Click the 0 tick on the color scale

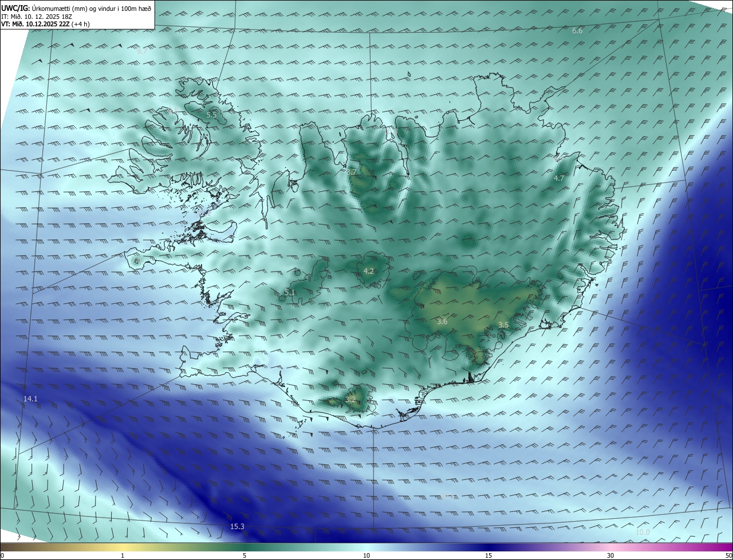click(2, 556)
